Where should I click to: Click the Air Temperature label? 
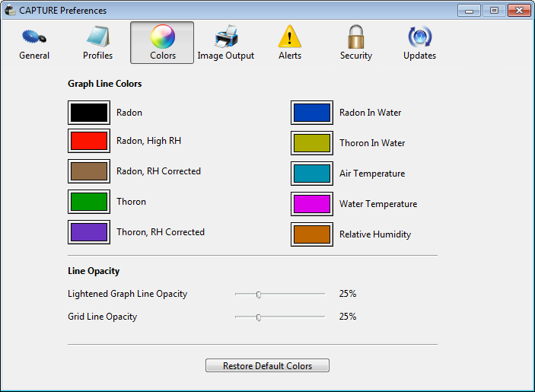point(372,174)
